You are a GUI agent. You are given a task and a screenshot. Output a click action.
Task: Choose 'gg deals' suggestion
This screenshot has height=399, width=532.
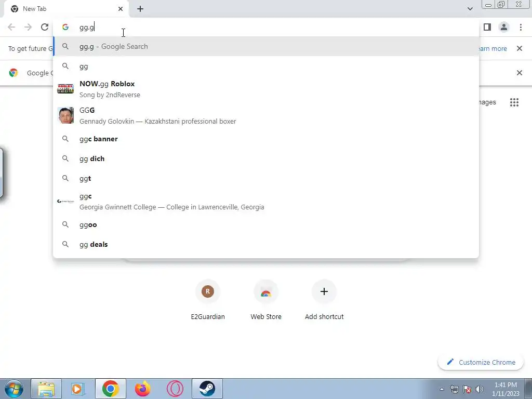pyautogui.click(x=267, y=244)
